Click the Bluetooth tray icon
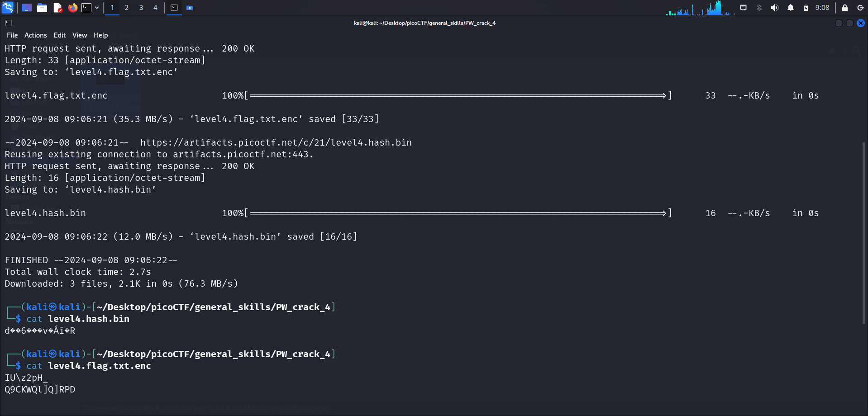 (759, 8)
